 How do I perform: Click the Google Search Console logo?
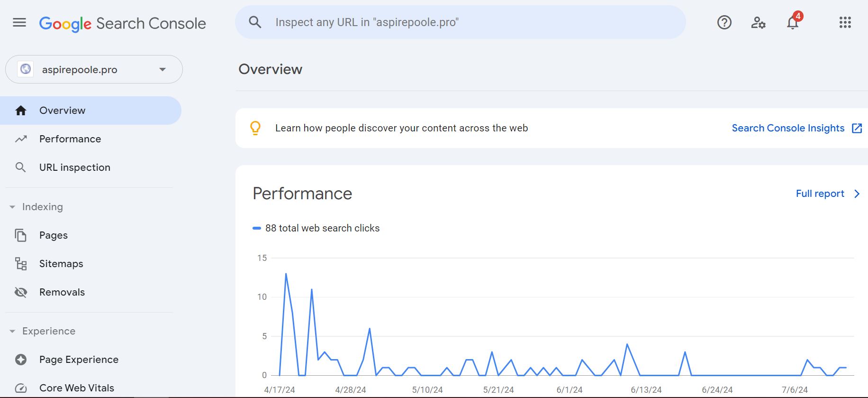122,23
